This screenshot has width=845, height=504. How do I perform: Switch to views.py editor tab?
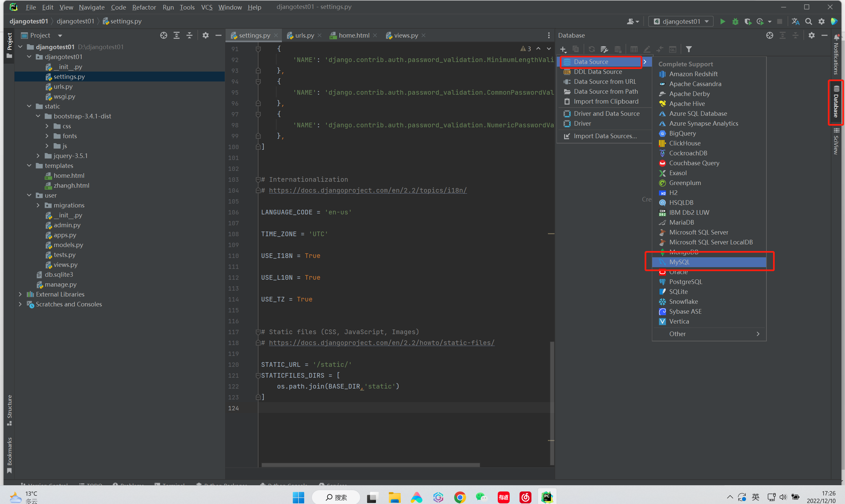click(x=406, y=35)
